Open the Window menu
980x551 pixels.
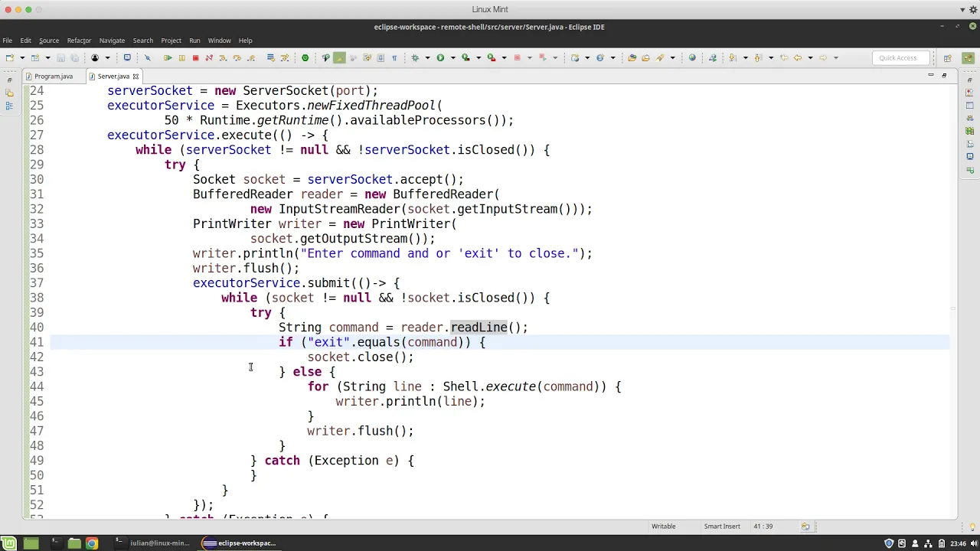[219, 41]
